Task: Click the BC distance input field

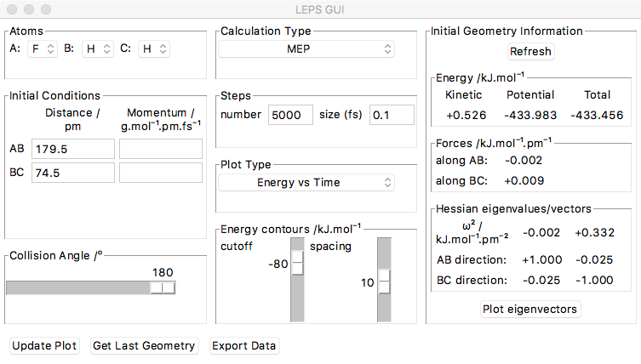Action: click(x=72, y=173)
